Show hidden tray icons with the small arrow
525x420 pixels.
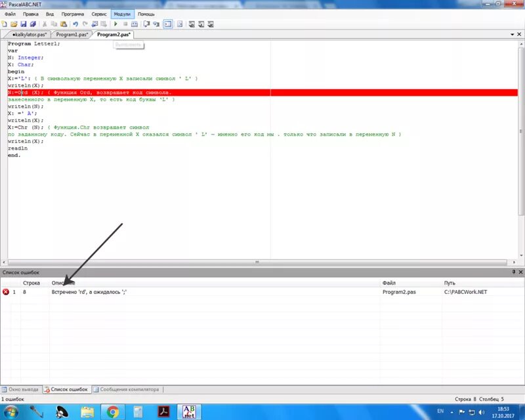[451, 412]
